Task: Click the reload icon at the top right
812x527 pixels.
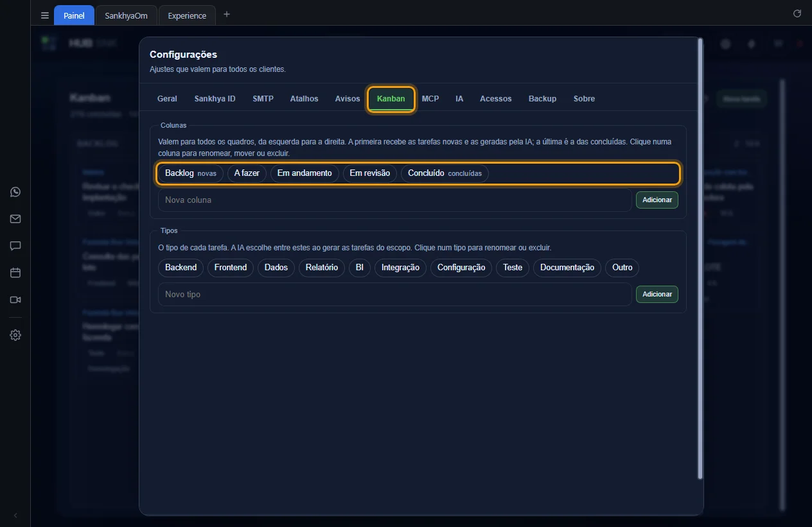Action: click(x=797, y=13)
